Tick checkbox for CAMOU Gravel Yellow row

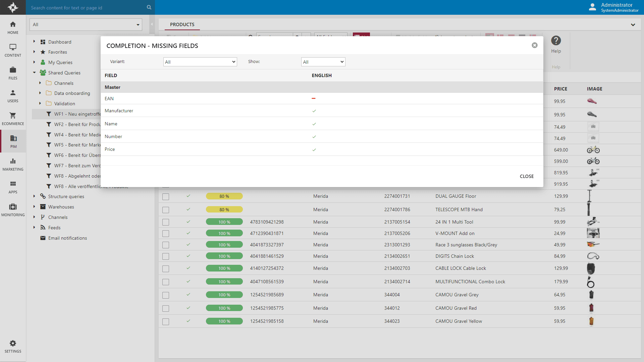166,322
